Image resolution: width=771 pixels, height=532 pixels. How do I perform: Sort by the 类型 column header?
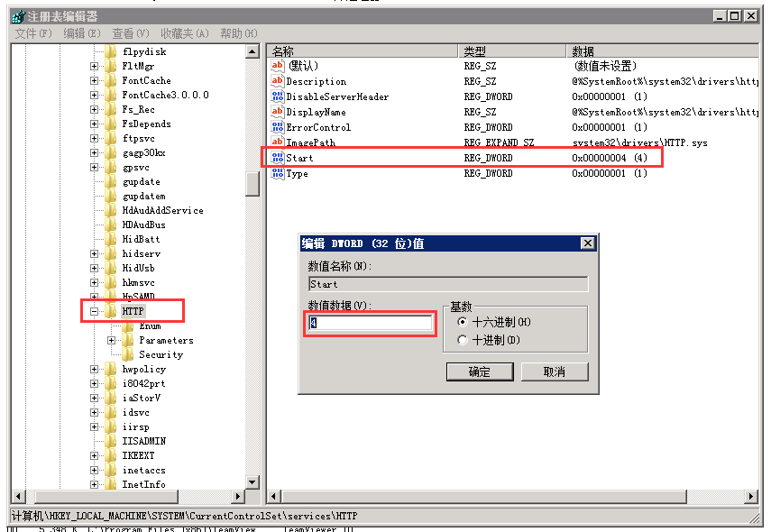point(512,51)
